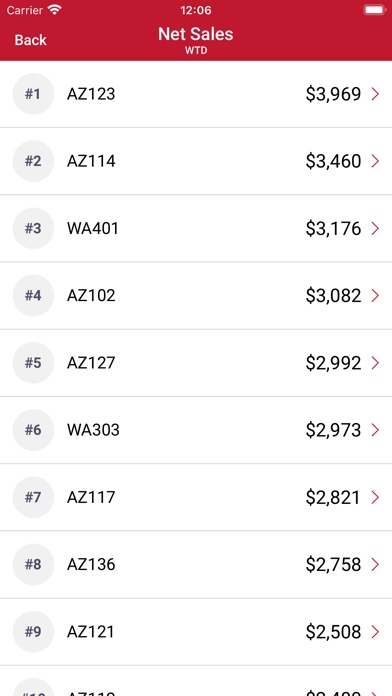Open the WA303 store name

[93, 430]
